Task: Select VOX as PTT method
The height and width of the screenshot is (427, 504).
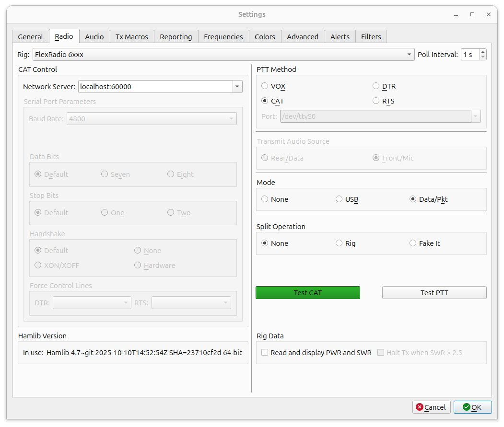Action: click(265, 87)
